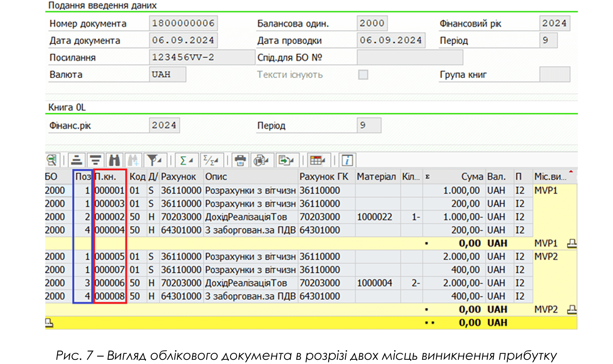Click material cell 1000004
Image resolution: width=613 pixels, height=364 pixels.
378,283
